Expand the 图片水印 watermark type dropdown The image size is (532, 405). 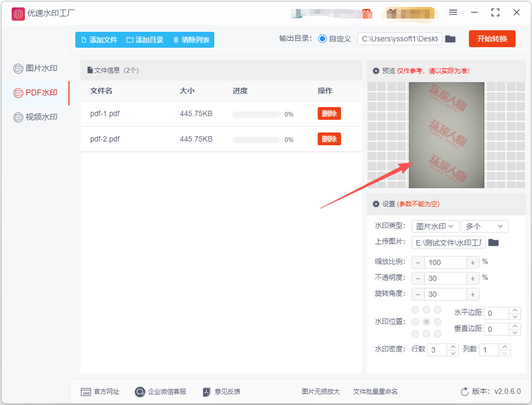pos(435,226)
